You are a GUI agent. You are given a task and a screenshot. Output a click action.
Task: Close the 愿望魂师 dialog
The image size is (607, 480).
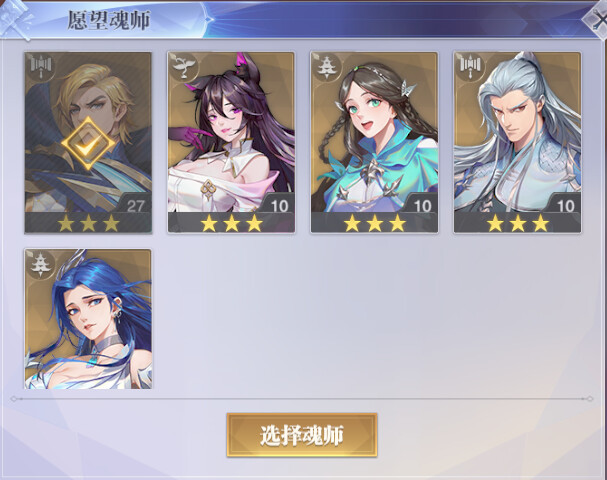tap(597, 19)
